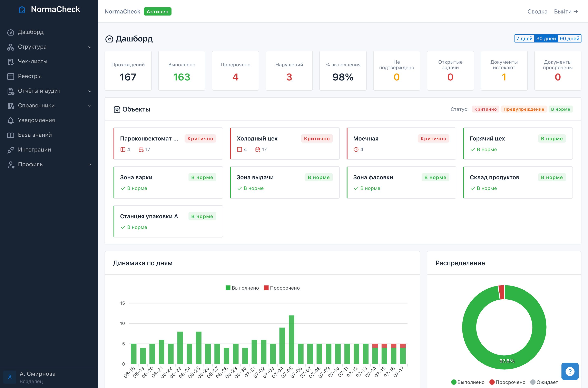Toggle Ожидает in donut chart legend
This screenshot has width=588, height=388.
[544, 382]
